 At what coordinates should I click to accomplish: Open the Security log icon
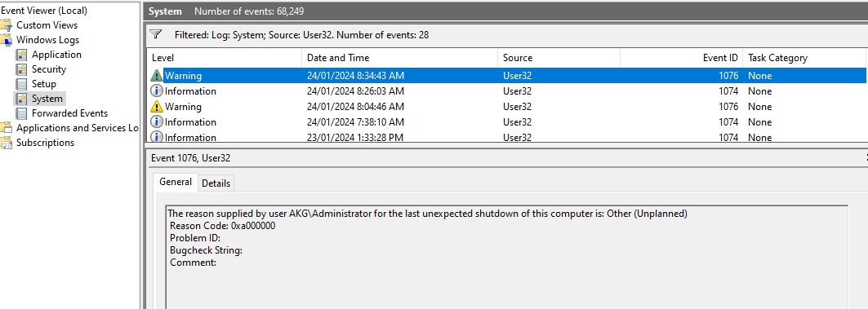[x=21, y=69]
